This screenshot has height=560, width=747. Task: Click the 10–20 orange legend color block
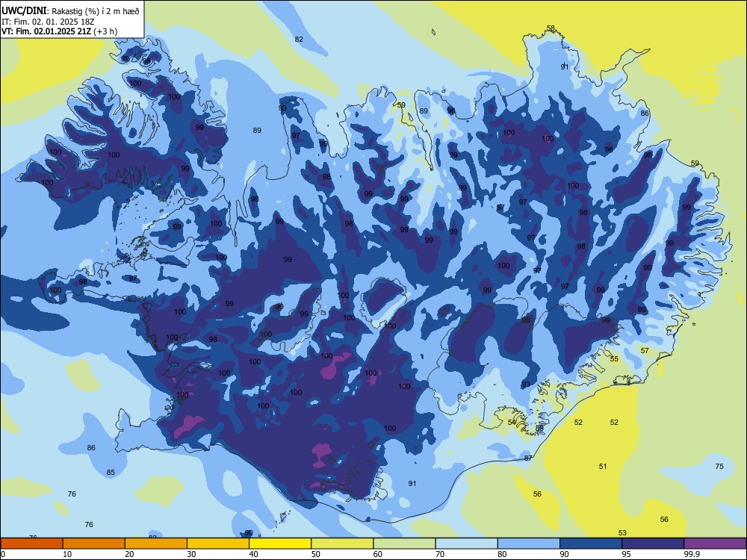tap(94, 544)
